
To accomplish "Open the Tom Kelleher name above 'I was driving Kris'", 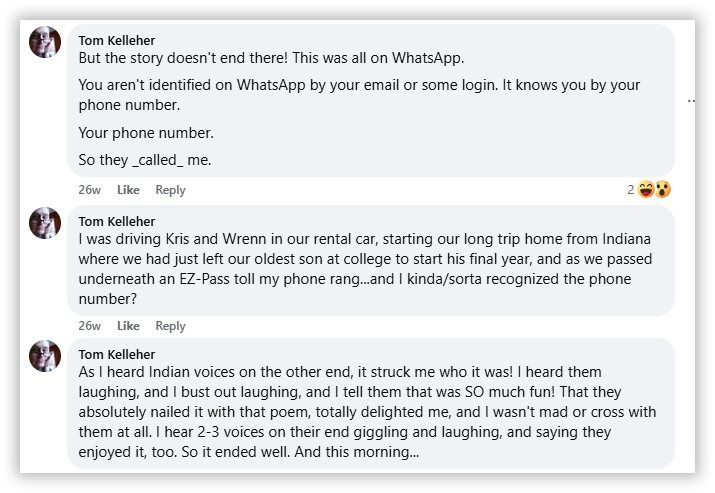I will tap(117, 222).
